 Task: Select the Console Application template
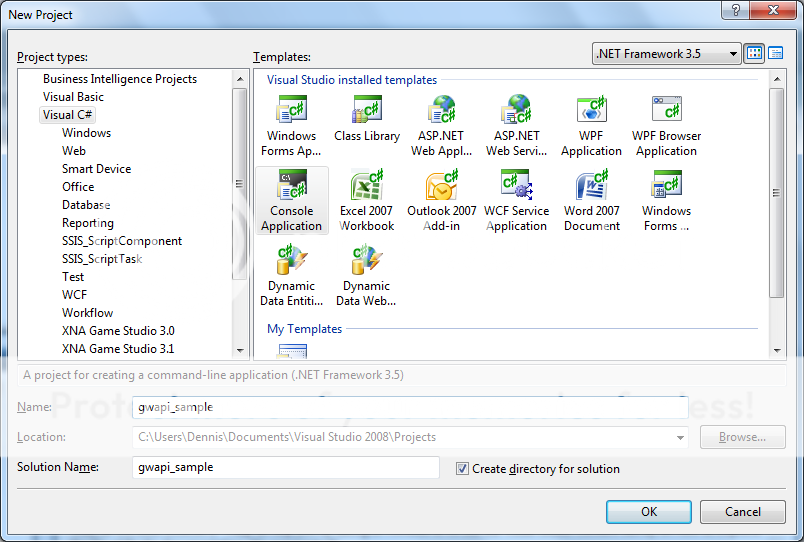coord(291,200)
